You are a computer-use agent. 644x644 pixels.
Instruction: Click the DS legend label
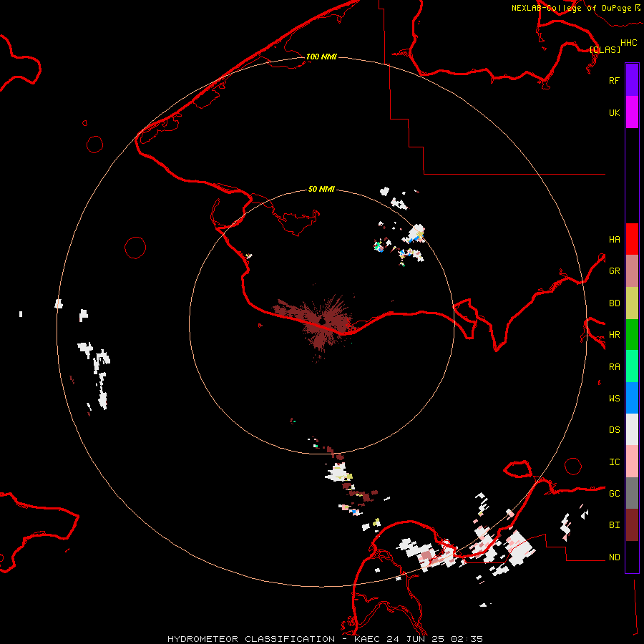click(614, 430)
